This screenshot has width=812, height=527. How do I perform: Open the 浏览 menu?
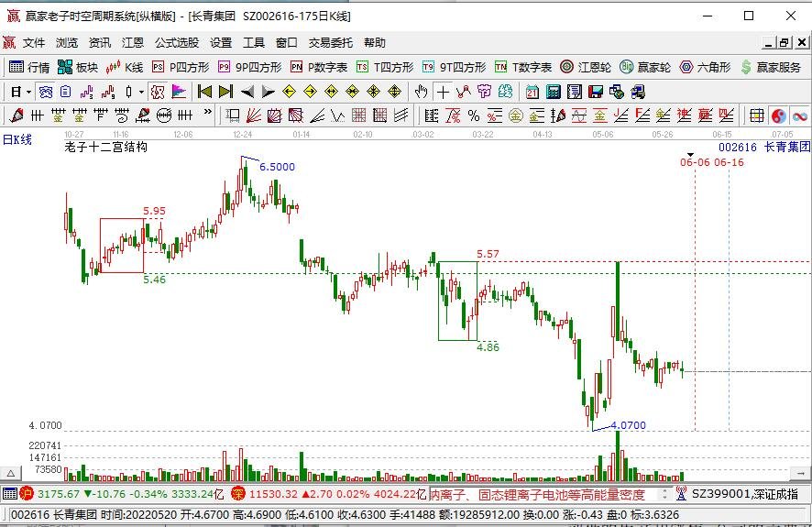(x=67, y=42)
